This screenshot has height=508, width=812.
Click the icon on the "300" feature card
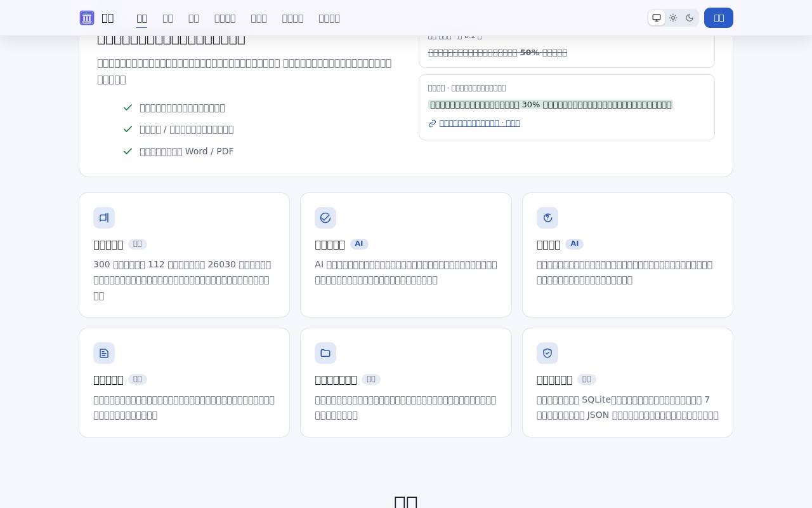pos(104,218)
